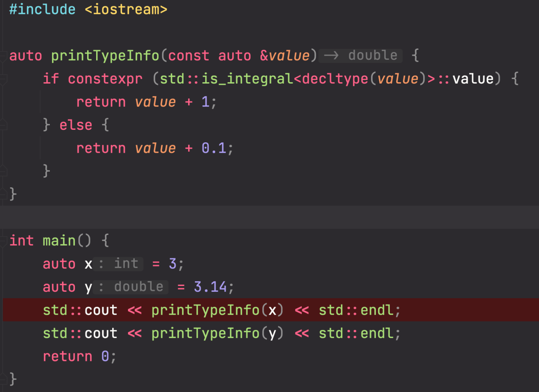Click the 0.1 literal
539x392 pixels.
[x=213, y=148]
